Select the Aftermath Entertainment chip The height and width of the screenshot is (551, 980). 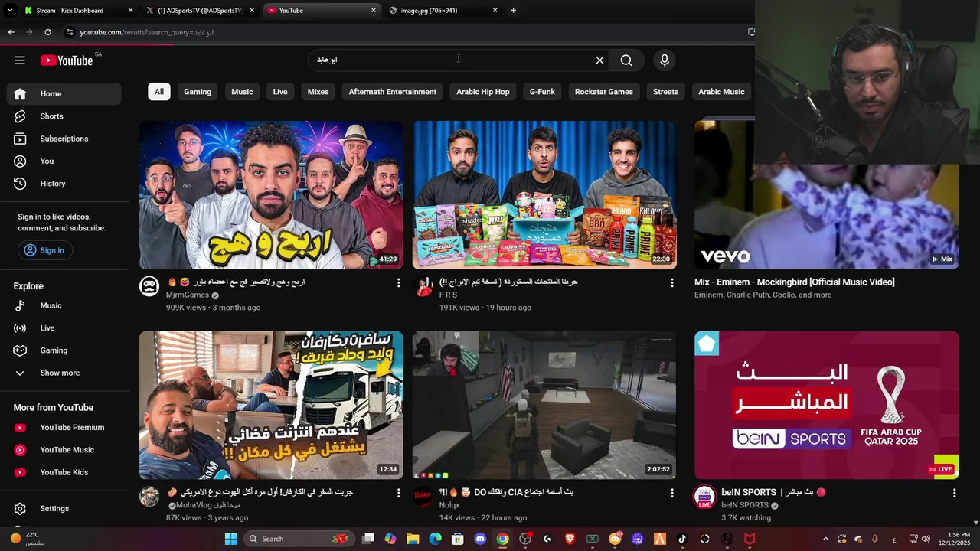[393, 92]
